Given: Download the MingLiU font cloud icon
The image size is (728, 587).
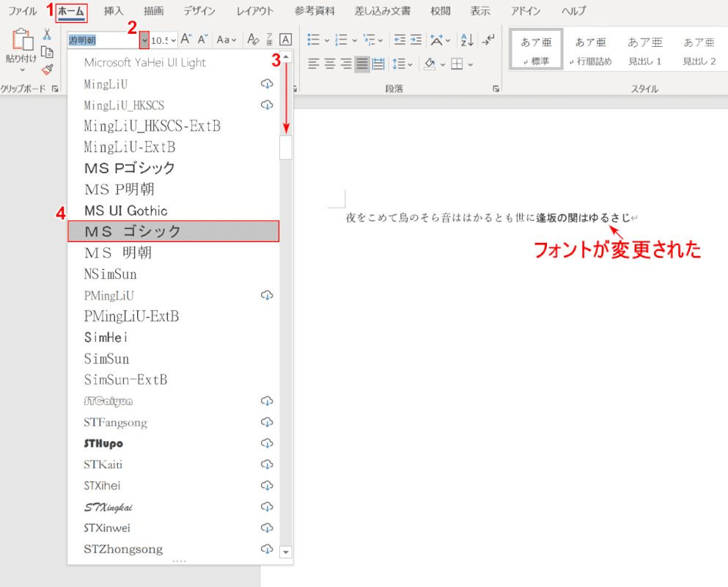Looking at the screenshot, I should [x=267, y=84].
